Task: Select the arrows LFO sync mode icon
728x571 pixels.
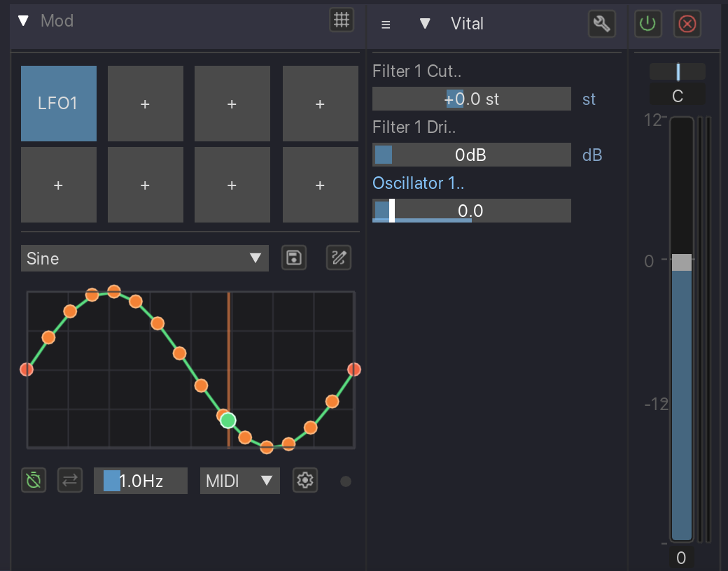Action: tap(70, 480)
